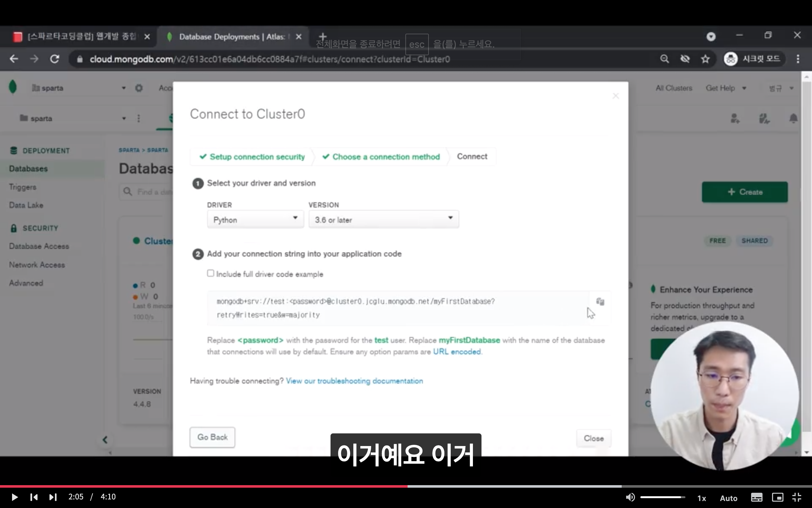Click the site lock security icon
This screenshot has width=812, height=508.
click(80, 59)
